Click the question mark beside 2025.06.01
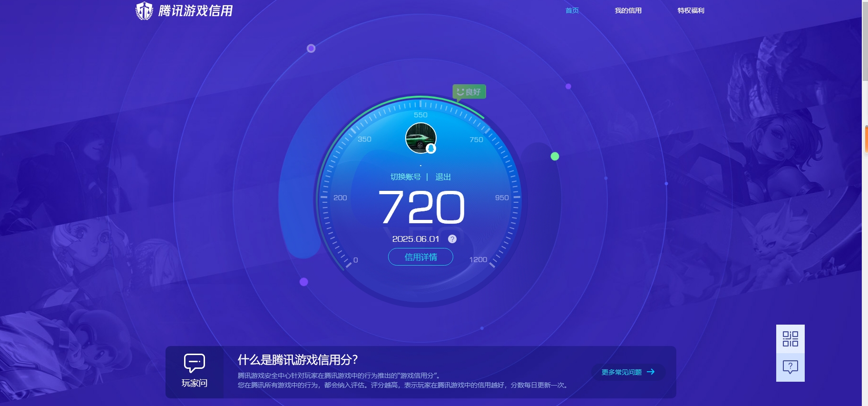The width and height of the screenshot is (868, 406). coord(452,239)
